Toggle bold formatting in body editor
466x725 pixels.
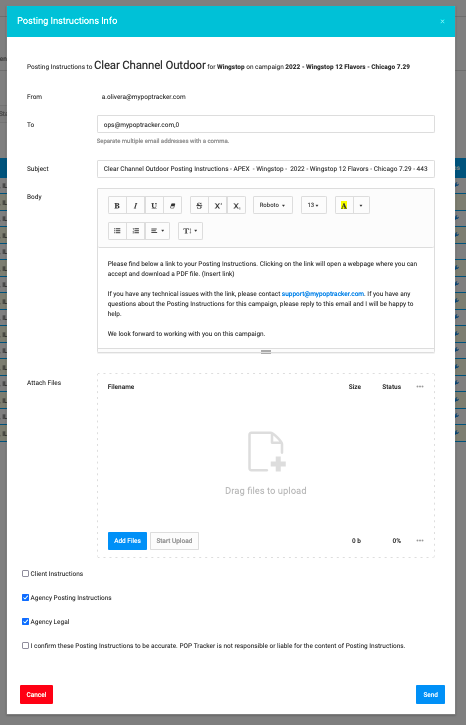117,205
